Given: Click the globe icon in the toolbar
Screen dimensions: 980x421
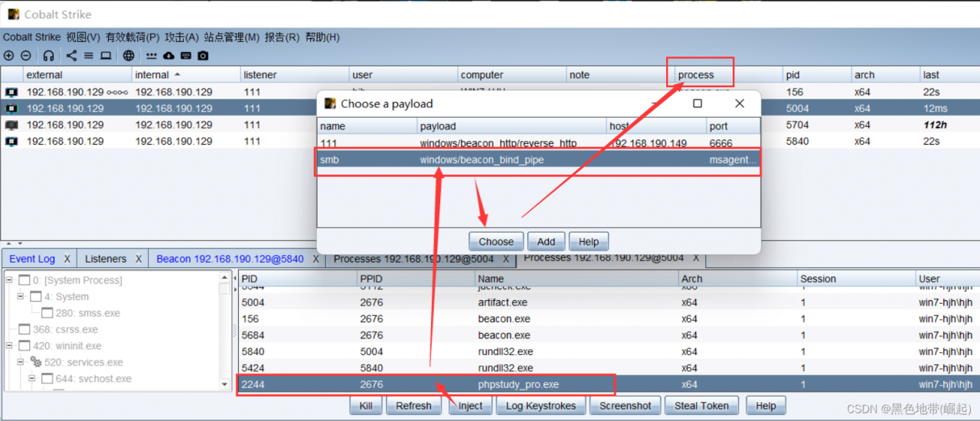Looking at the screenshot, I should pos(129,56).
